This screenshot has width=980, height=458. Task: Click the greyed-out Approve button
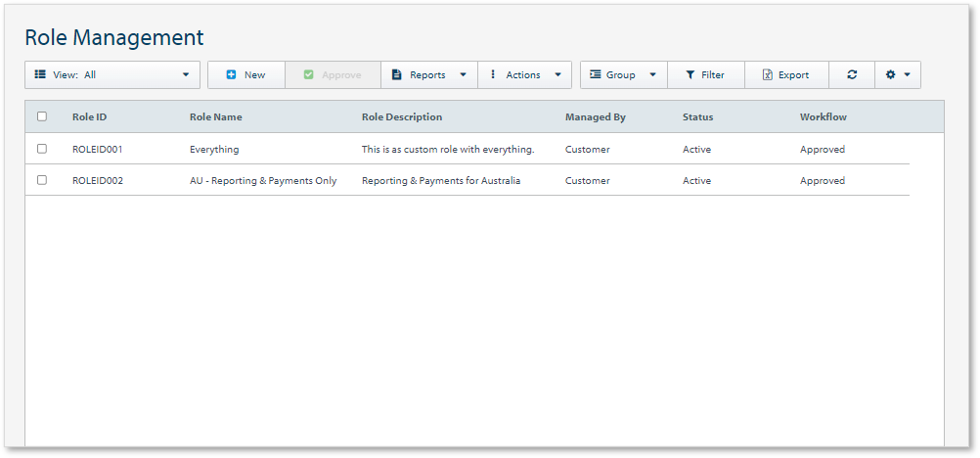point(333,75)
